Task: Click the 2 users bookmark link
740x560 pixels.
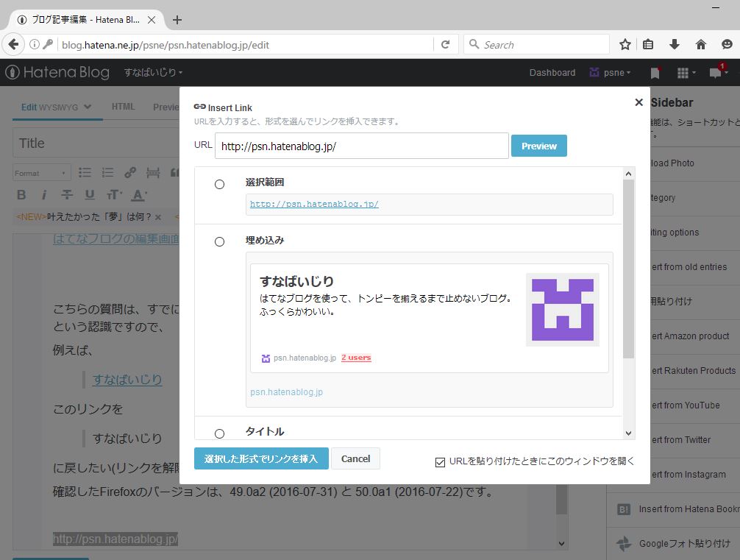Action: click(x=356, y=358)
